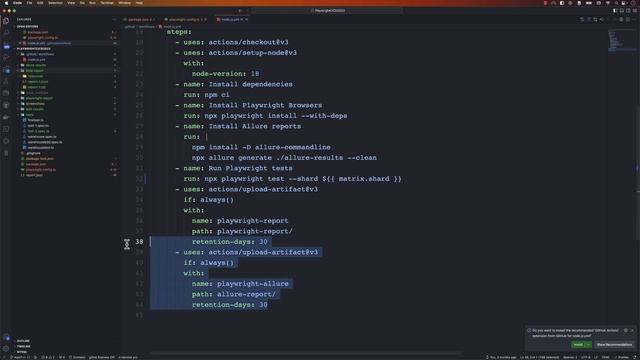Select the node.js.yml tab
The width and height of the screenshot is (640, 360).
tap(230, 20)
